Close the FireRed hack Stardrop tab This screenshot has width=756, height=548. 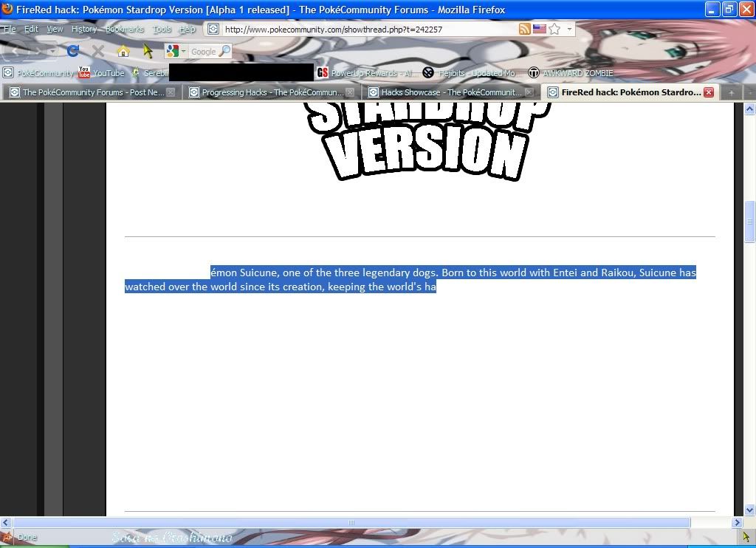[709, 92]
